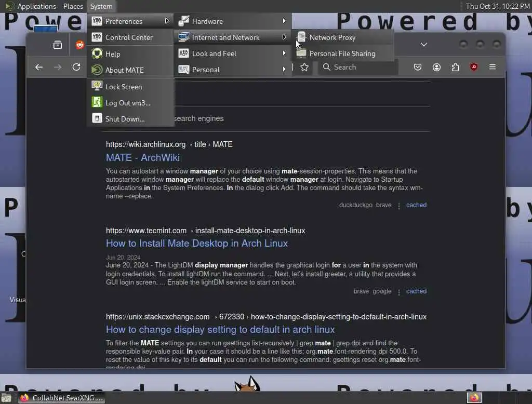
Task: Click the Personal File Sharing icon
Action: click(301, 53)
